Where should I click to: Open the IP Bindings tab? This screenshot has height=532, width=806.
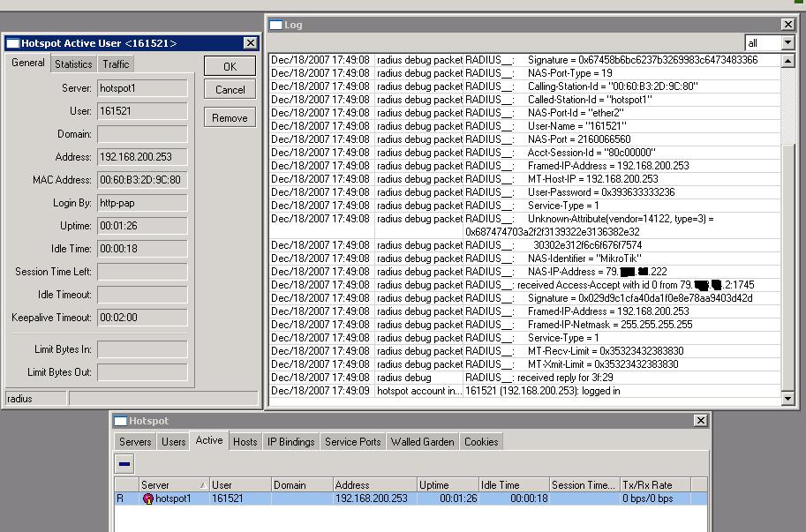(291, 442)
